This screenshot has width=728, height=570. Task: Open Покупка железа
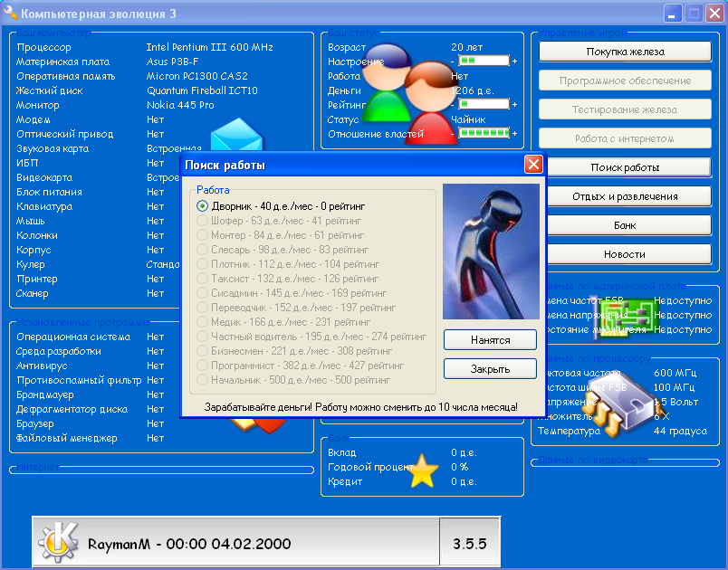pyautogui.click(x=625, y=52)
